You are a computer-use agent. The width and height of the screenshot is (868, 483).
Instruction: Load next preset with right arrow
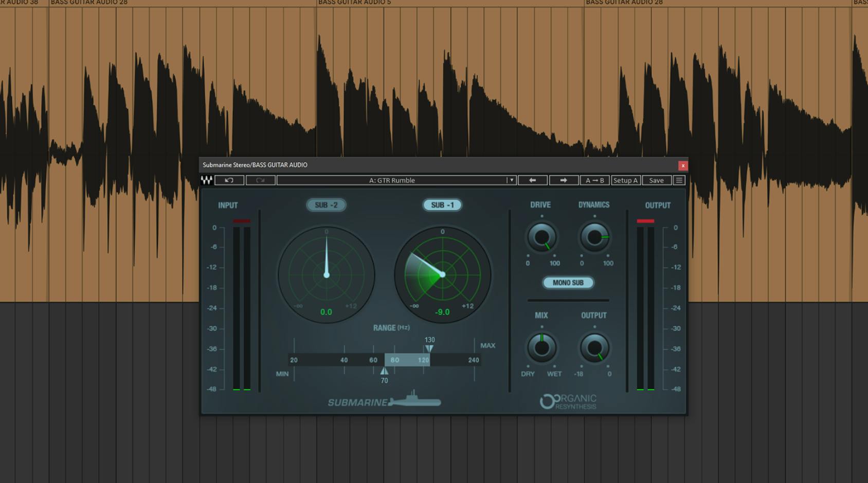click(564, 180)
